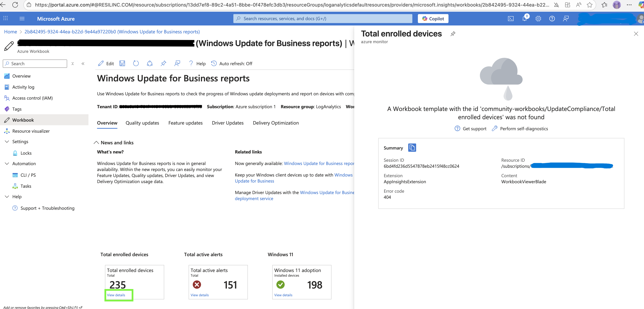Click the feedback icon in the Azure header
The width and height of the screenshot is (644, 309).
click(x=566, y=19)
